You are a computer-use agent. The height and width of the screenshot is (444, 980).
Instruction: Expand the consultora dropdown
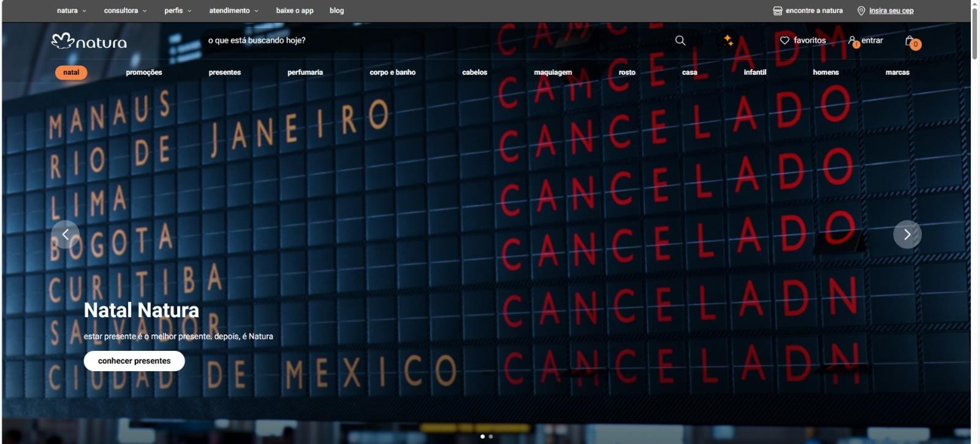125,10
